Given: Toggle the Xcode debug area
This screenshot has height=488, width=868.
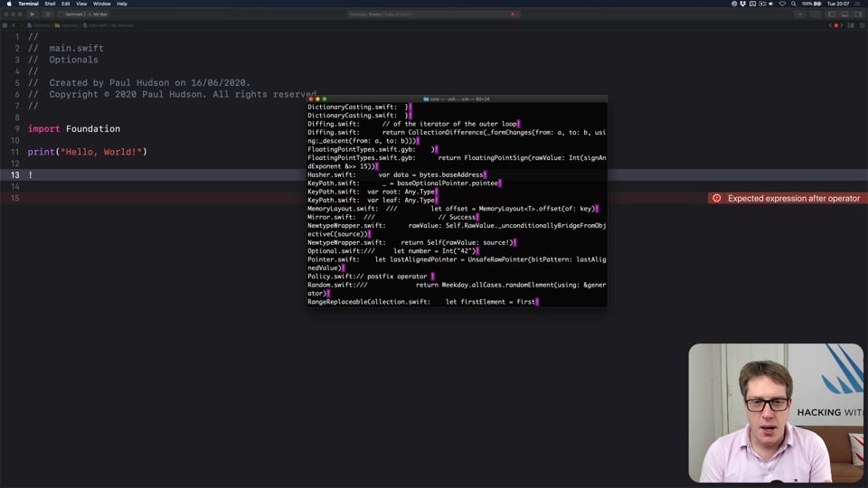Looking at the screenshot, I should click(x=844, y=14).
